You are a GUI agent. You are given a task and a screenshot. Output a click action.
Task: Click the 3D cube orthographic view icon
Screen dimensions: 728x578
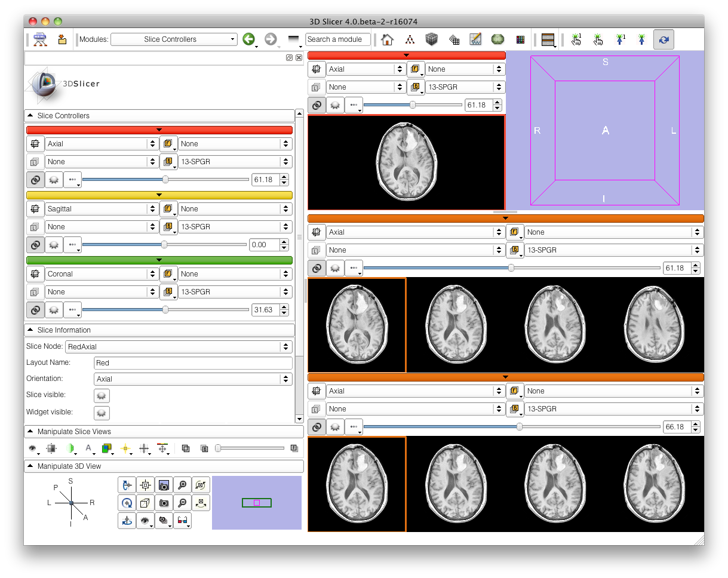(x=144, y=503)
